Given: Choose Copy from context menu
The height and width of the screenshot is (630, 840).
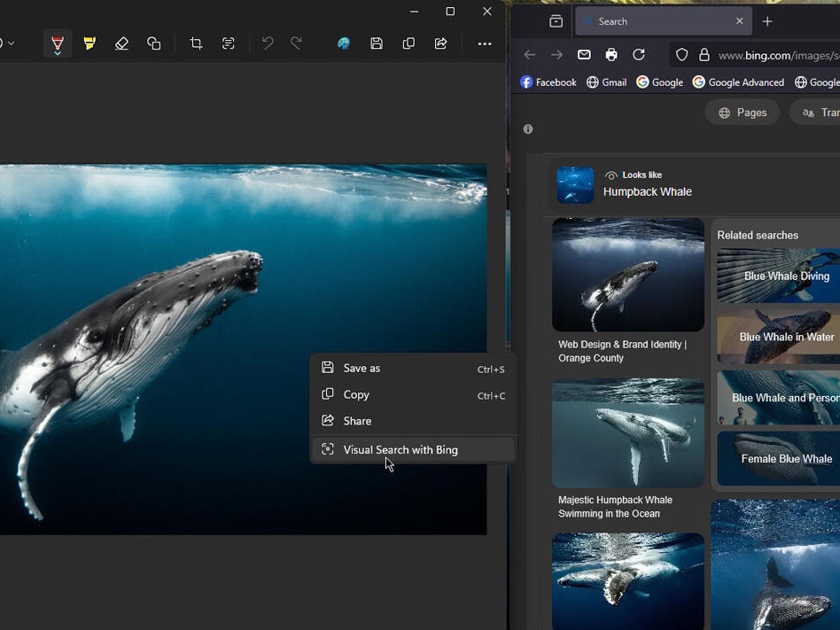Looking at the screenshot, I should [x=413, y=395].
